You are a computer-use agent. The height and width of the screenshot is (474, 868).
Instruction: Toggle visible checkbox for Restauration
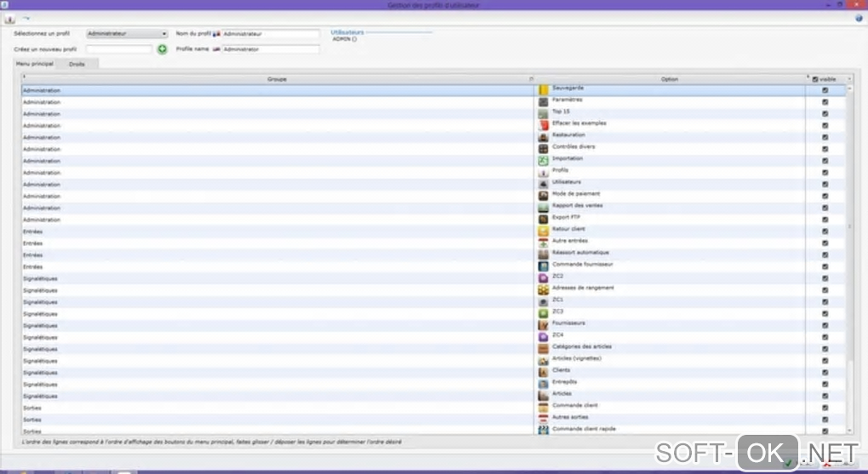[x=825, y=137]
